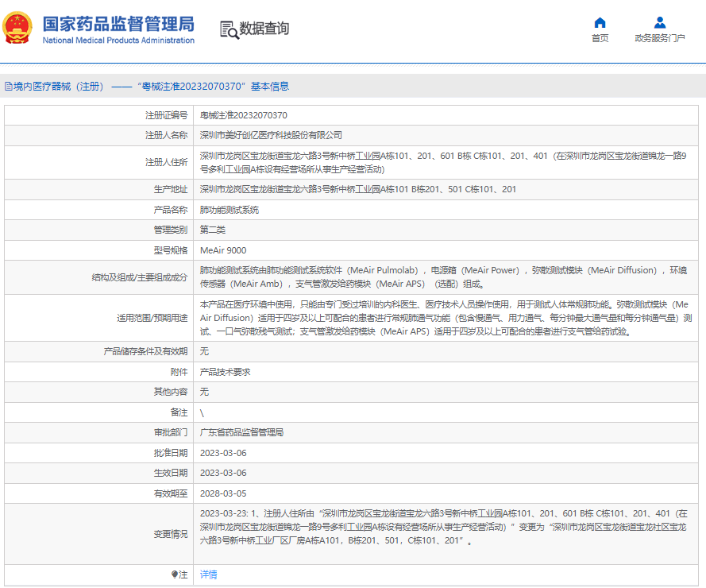706x588 pixels.
Task: Click product name 肺功能测试系统
Action: pos(230,210)
